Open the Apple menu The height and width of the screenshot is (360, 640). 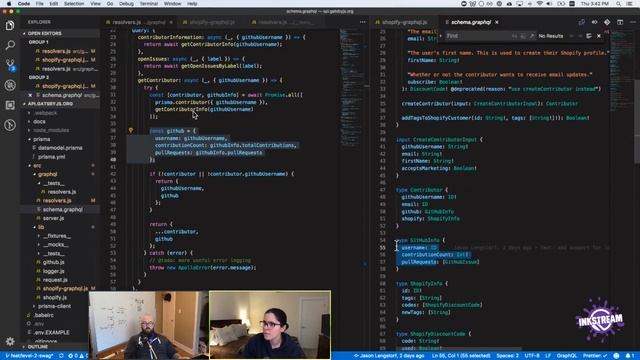pos(9,4)
